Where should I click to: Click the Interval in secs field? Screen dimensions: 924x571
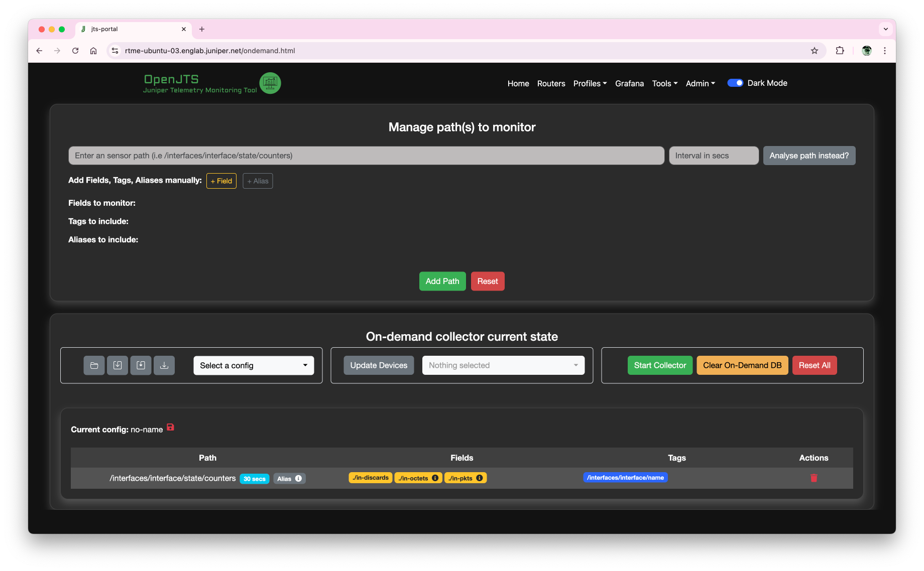click(713, 156)
